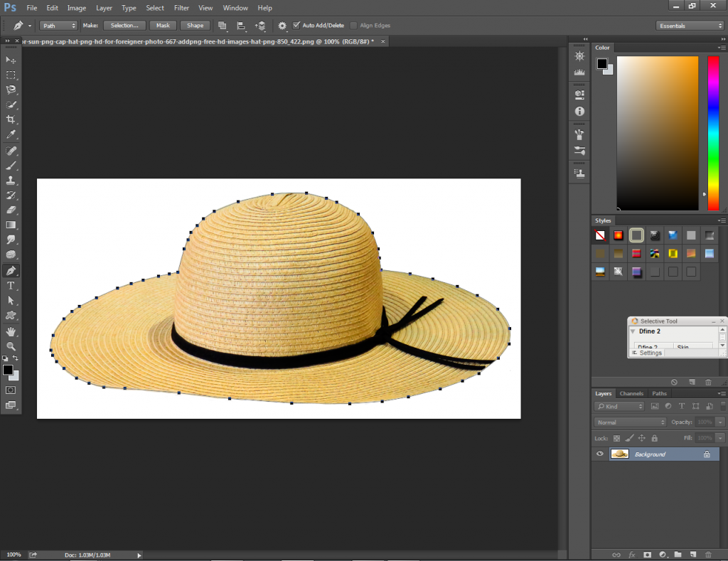Select the Custom Shape tool
Image resolution: width=728 pixels, height=561 pixels.
tap(11, 315)
